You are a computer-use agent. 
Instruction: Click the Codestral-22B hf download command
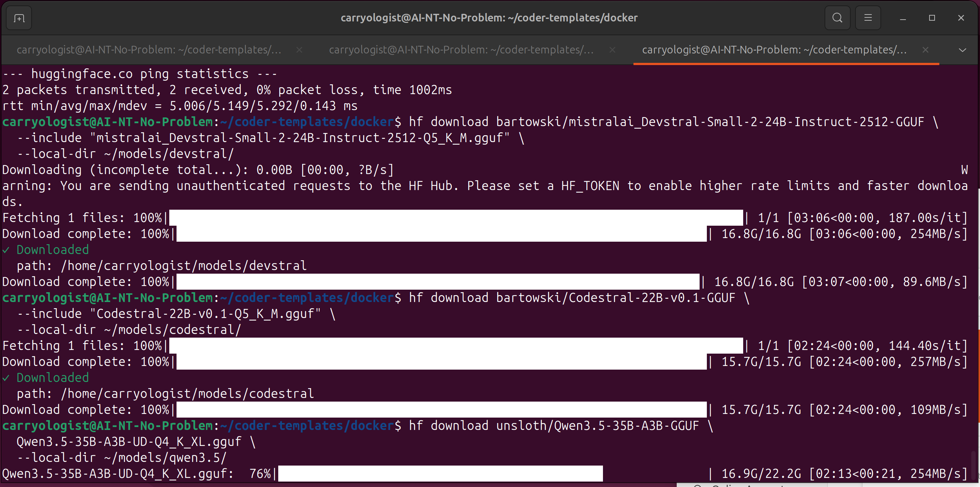pyautogui.click(x=579, y=297)
